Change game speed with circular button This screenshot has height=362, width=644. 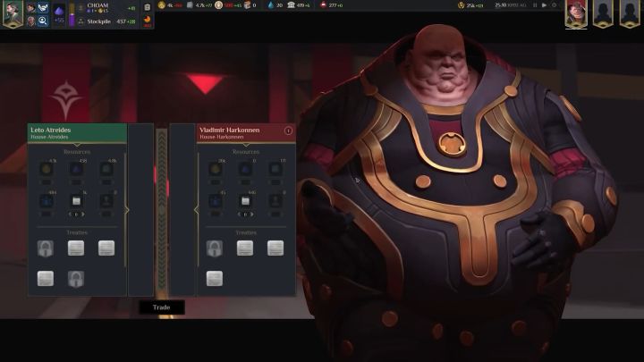[x=554, y=5]
